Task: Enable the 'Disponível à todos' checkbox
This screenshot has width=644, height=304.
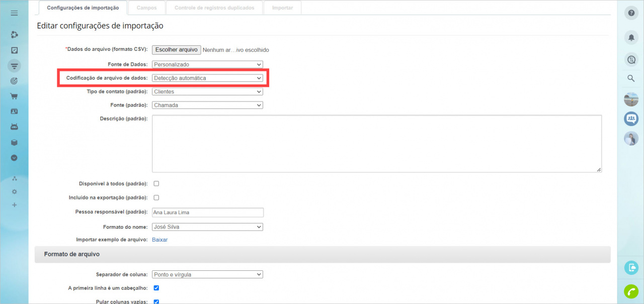Action: tap(156, 184)
